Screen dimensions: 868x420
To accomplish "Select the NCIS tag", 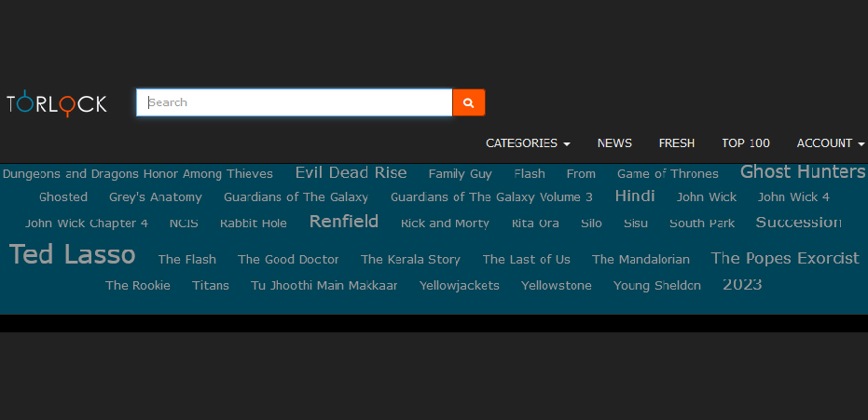I will tap(184, 224).
